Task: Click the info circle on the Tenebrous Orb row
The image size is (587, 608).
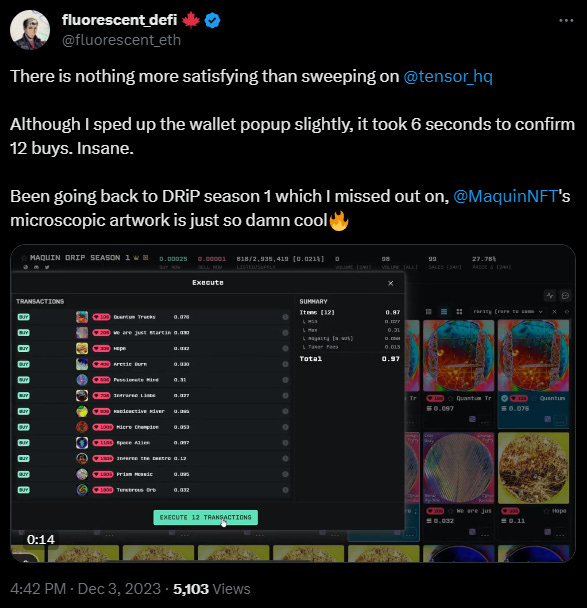Action: pyautogui.click(x=285, y=490)
